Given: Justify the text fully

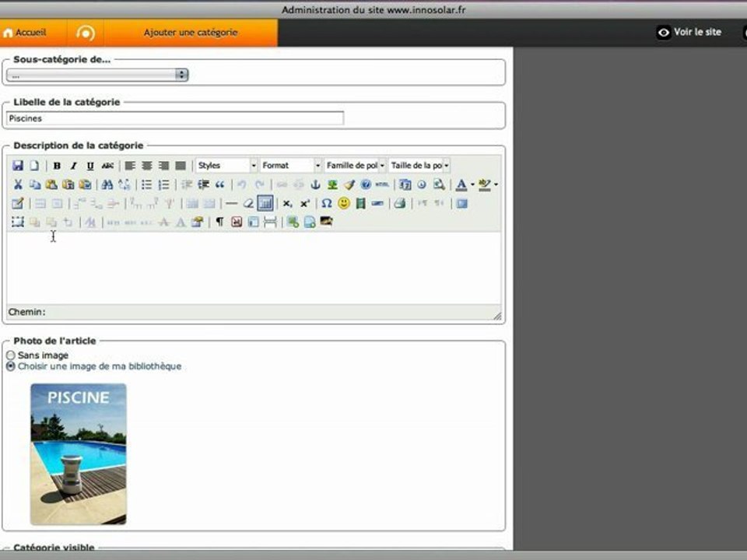Looking at the screenshot, I should (x=181, y=165).
